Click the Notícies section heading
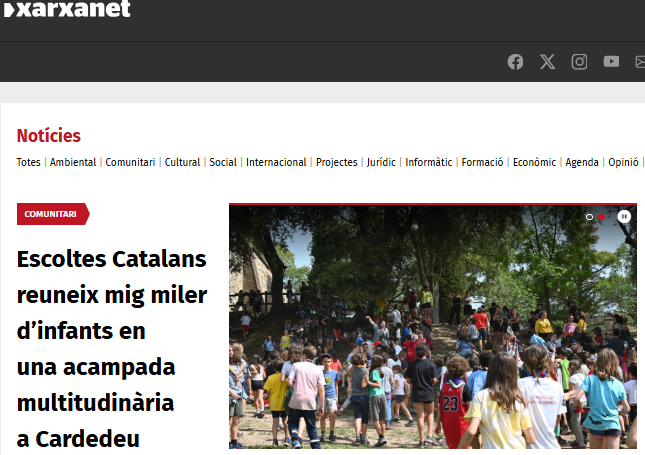The height and width of the screenshot is (455, 645). coord(49,136)
